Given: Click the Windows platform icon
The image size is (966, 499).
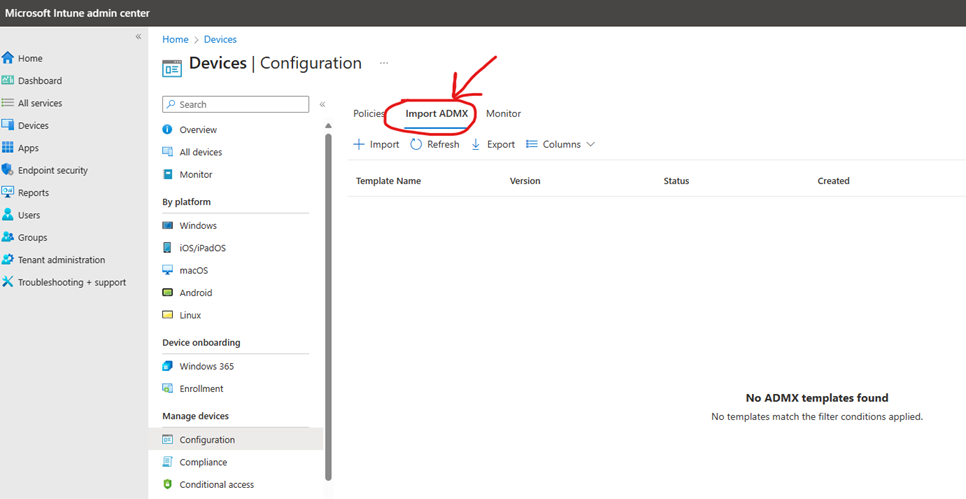Looking at the screenshot, I should (167, 225).
